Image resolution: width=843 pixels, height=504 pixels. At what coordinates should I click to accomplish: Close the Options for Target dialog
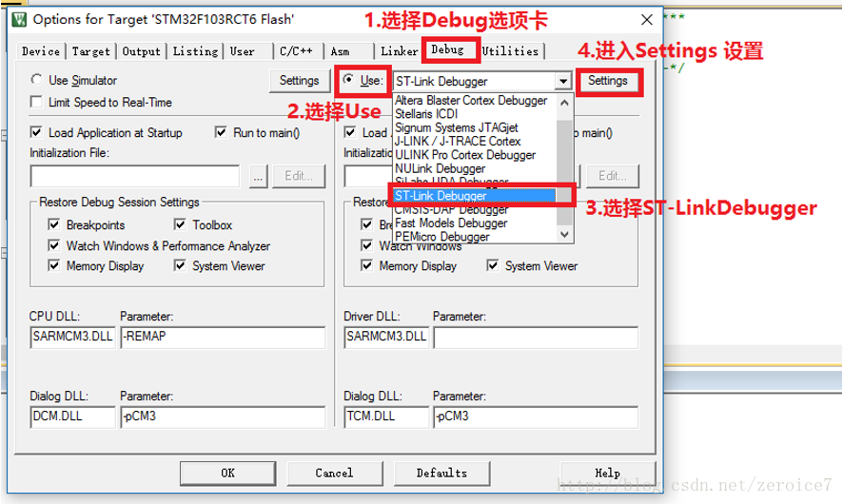[647, 20]
